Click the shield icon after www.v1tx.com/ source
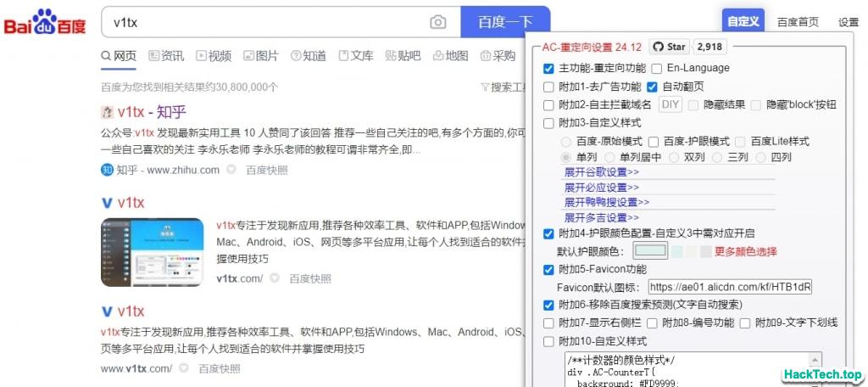The image size is (868, 387). coord(184,368)
